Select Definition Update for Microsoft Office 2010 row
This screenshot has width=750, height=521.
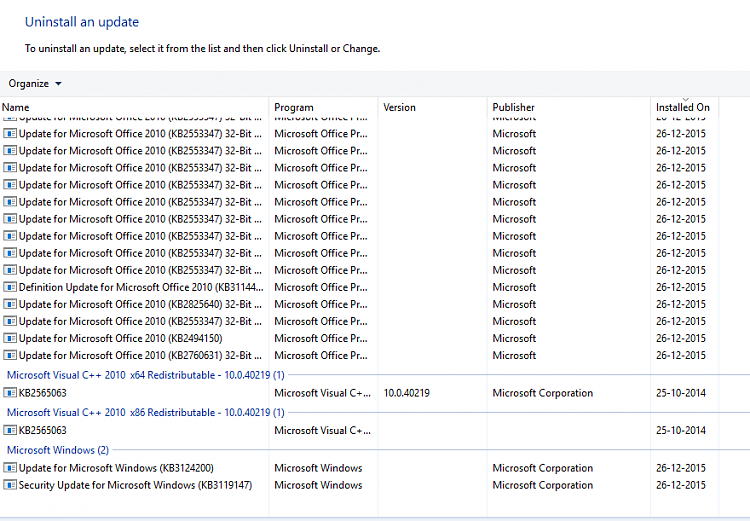click(x=141, y=287)
